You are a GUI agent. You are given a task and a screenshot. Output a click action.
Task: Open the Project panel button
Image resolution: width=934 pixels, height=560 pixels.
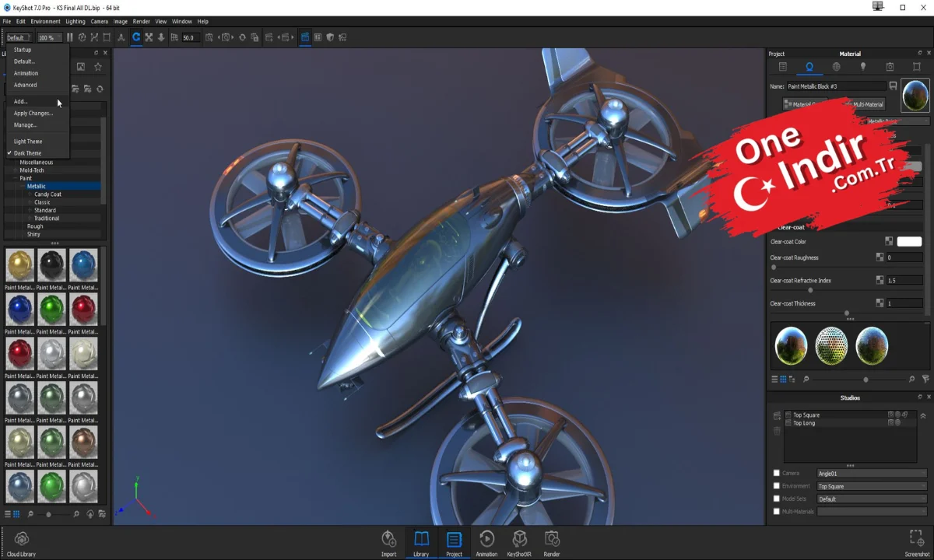click(x=454, y=543)
